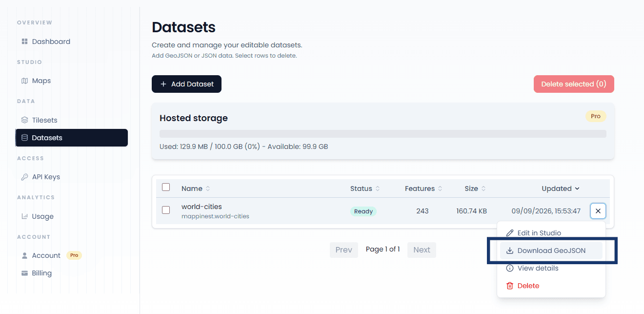This screenshot has height=314, width=644.
Task: Click the Page 1 of 1 label
Action: (382, 249)
